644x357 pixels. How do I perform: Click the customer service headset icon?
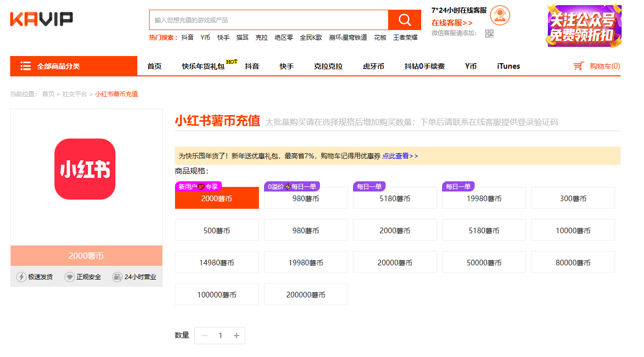tap(500, 15)
